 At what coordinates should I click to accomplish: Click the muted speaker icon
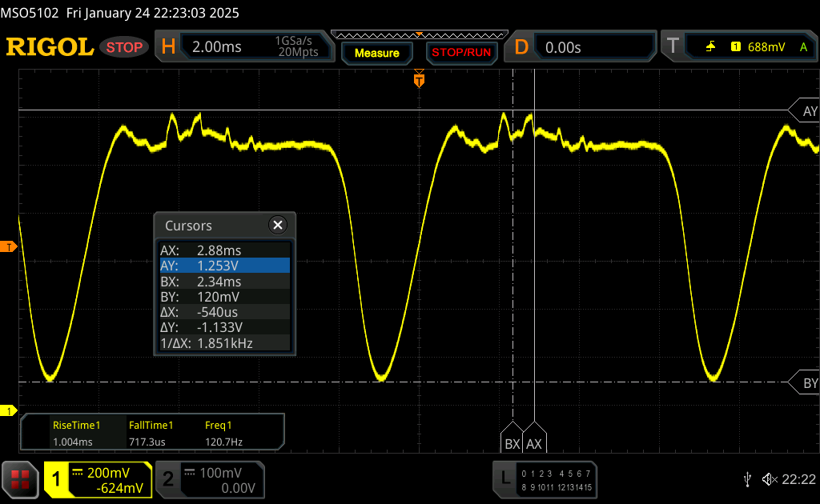769,479
